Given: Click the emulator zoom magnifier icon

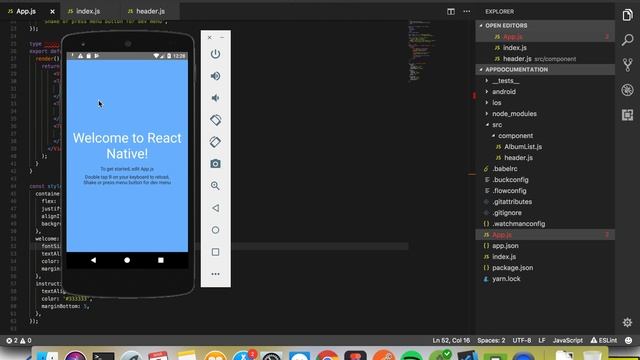Looking at the screenshot, I should (x=215, y=186).
